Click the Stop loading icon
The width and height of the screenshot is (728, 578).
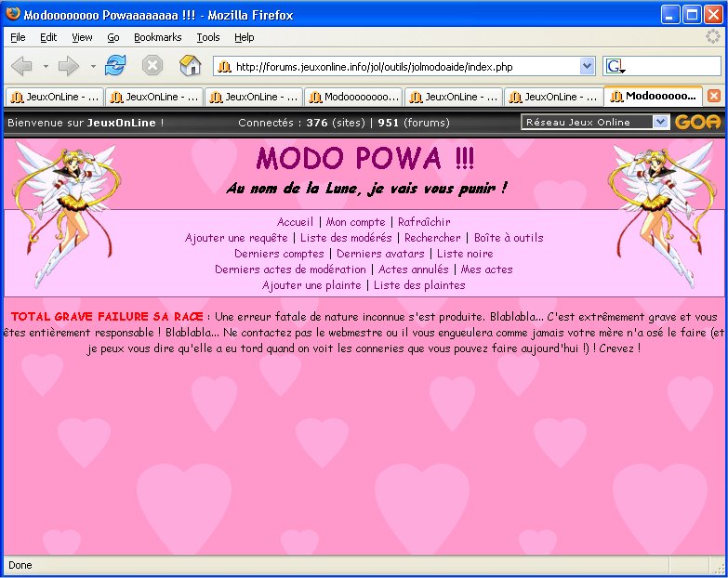coord(152,65)
